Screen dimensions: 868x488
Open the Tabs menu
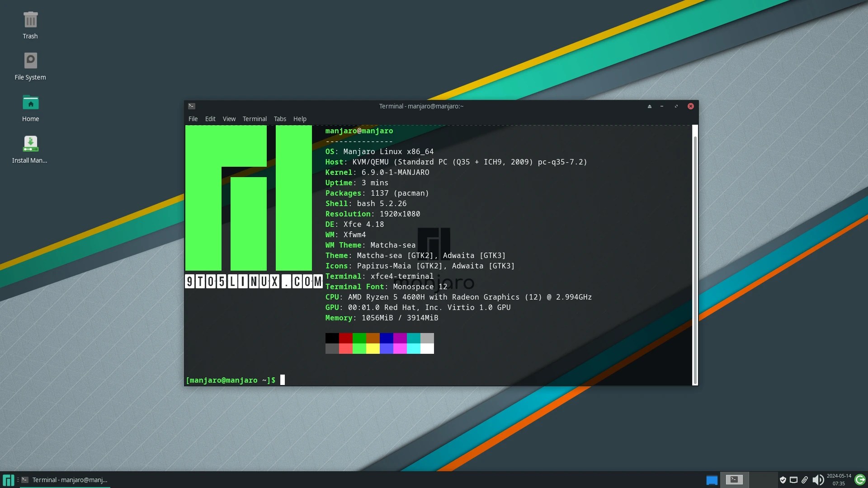[280, 119]
